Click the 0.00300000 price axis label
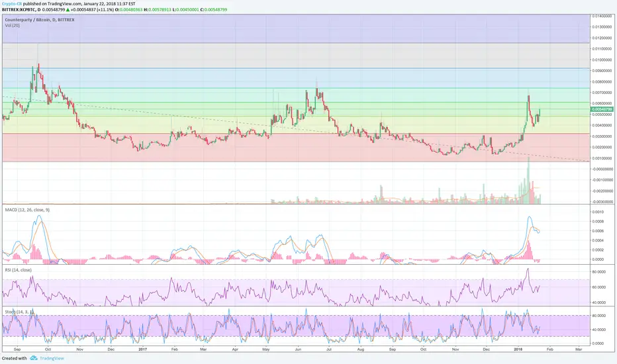This screenshot has width=617, height=364. pos(602,136)
